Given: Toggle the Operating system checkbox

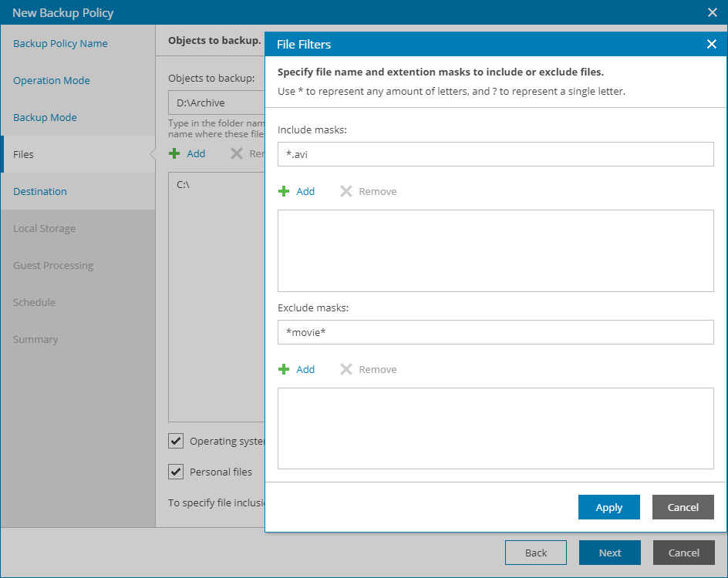Looking at the screenshot, I should pos(176,441).
